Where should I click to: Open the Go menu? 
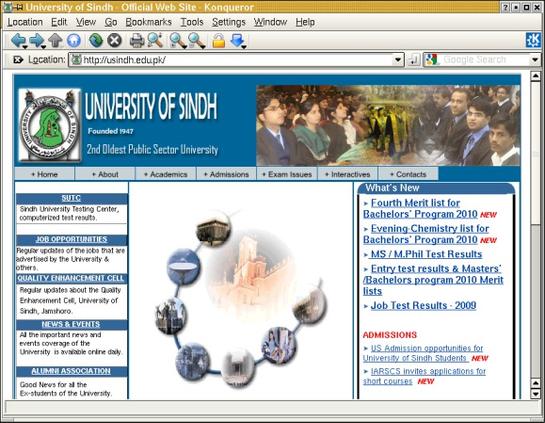(x=111, y=22)
